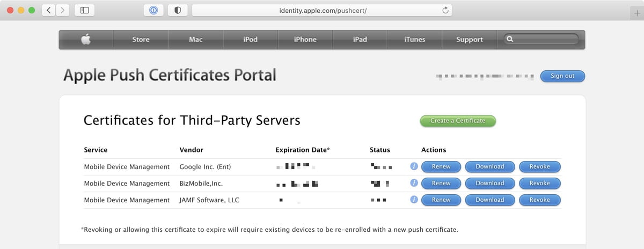
Task: Open the iPad menu item
Action: (360, 39)
